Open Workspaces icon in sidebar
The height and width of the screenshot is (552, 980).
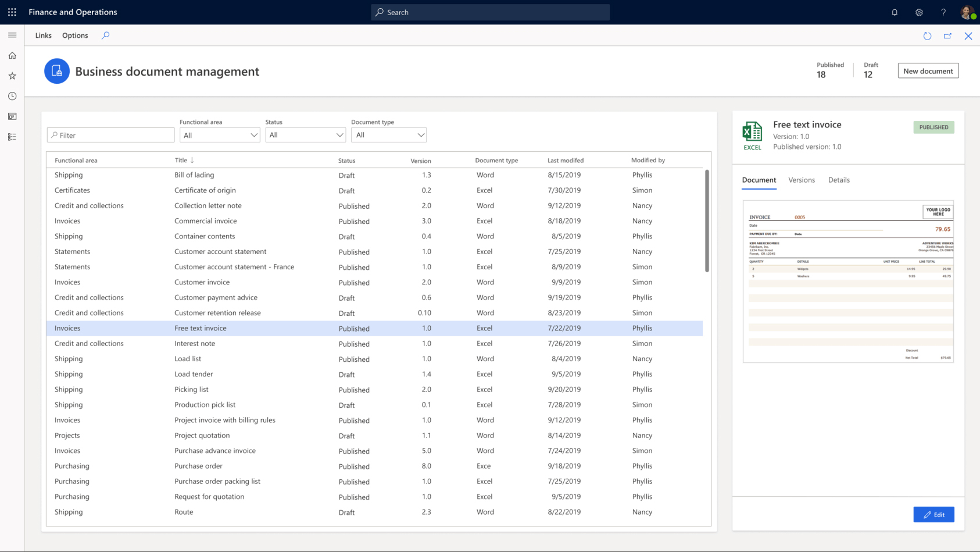(12, 116)
